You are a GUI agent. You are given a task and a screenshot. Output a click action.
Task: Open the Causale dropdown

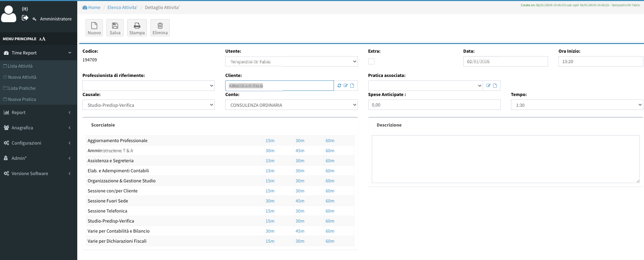148,105
